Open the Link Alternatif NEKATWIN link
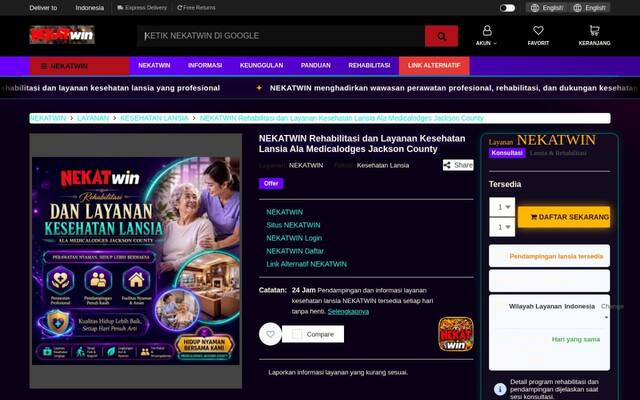The image size is (640, 400). coord(307,264)
